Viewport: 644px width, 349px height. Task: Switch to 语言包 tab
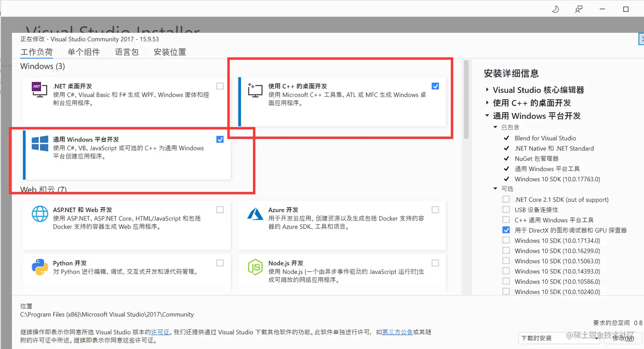[x=127, y=52]
